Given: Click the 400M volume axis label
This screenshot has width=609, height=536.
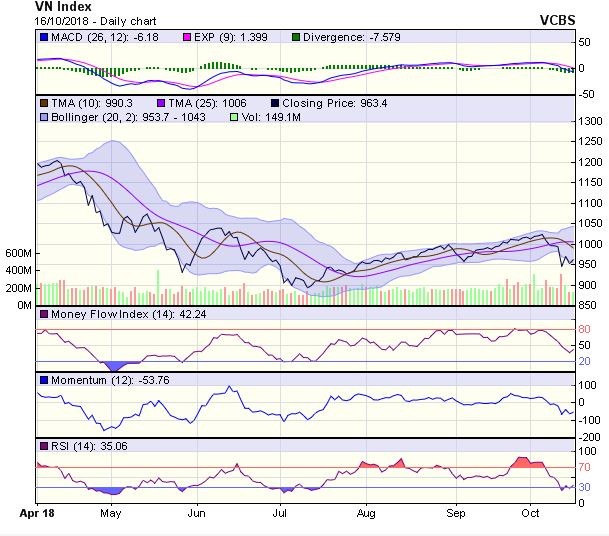Looking at the screenshot, I should click(x=18, y=270).
